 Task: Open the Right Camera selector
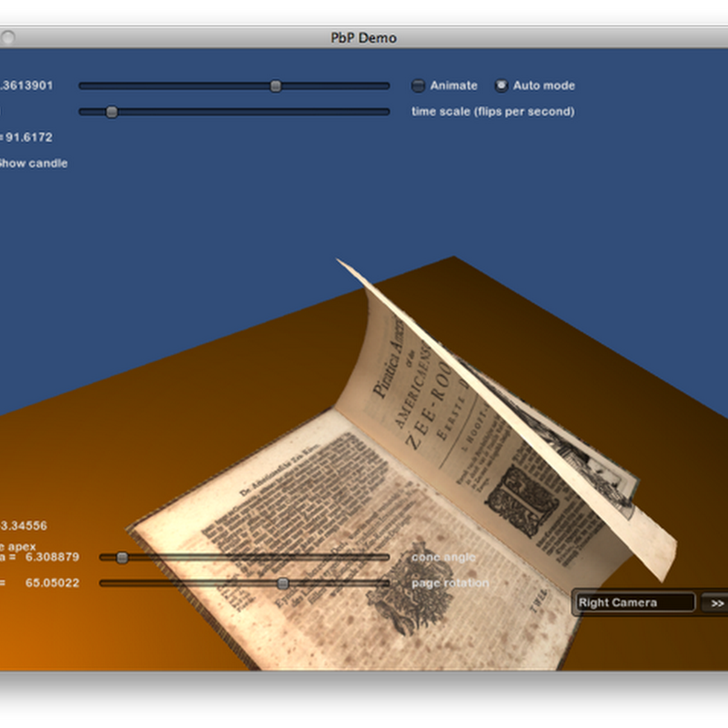point(634,602)
